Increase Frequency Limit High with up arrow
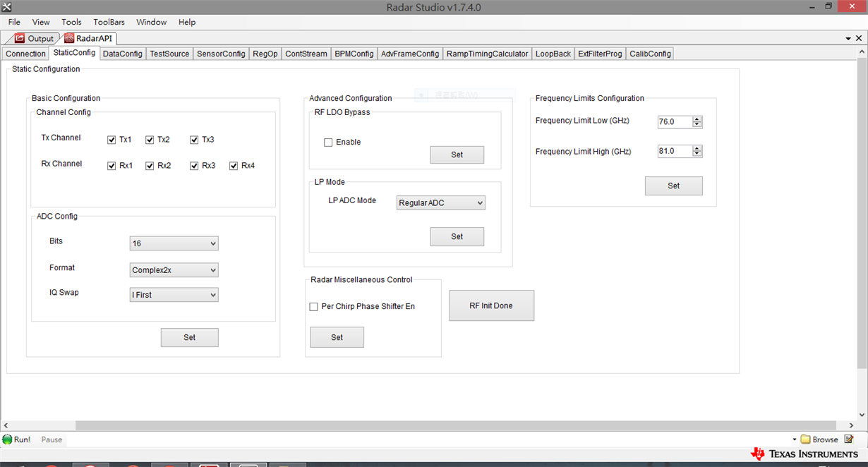The height and width of the screenshot is (467, 868). pos(697,149)
